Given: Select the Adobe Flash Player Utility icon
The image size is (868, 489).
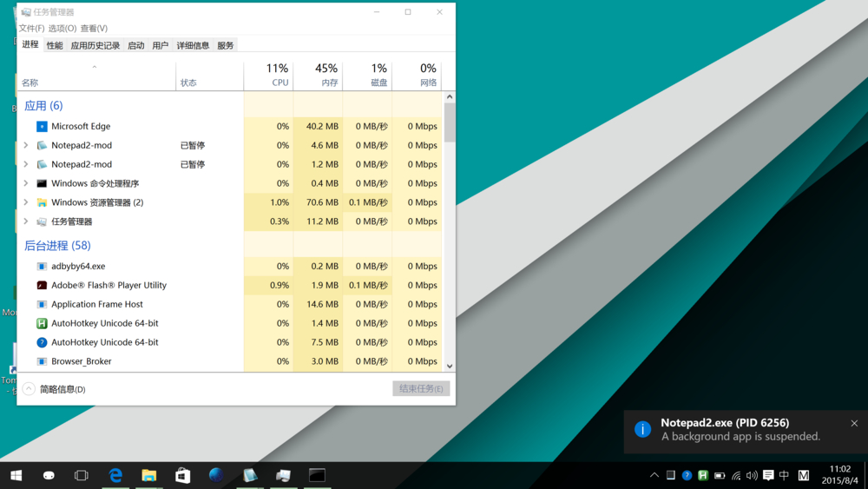Looking at the screenshot, I should [x=42, y=285].
